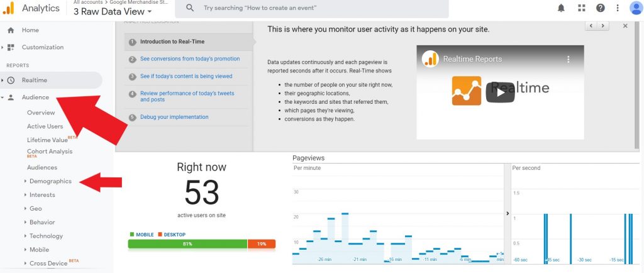This screenshot has width=644, height=273.
Task: Open the help question mark icon
Action: [601, 8]
